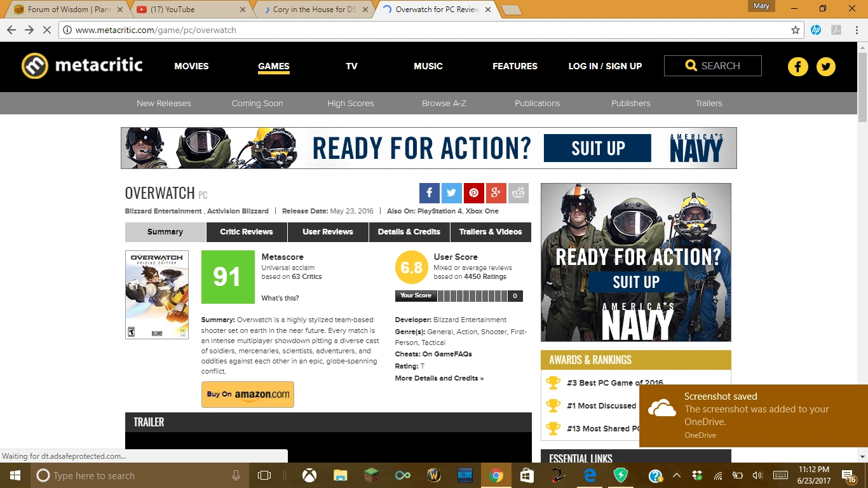Set a rating on Your Score bar
Screen dimensions: 868x488
point(471,295)
